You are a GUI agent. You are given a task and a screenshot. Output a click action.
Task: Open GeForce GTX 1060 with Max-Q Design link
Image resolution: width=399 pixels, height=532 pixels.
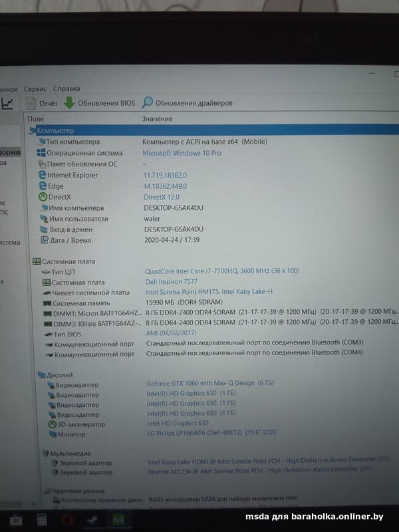tap(210, 383)
